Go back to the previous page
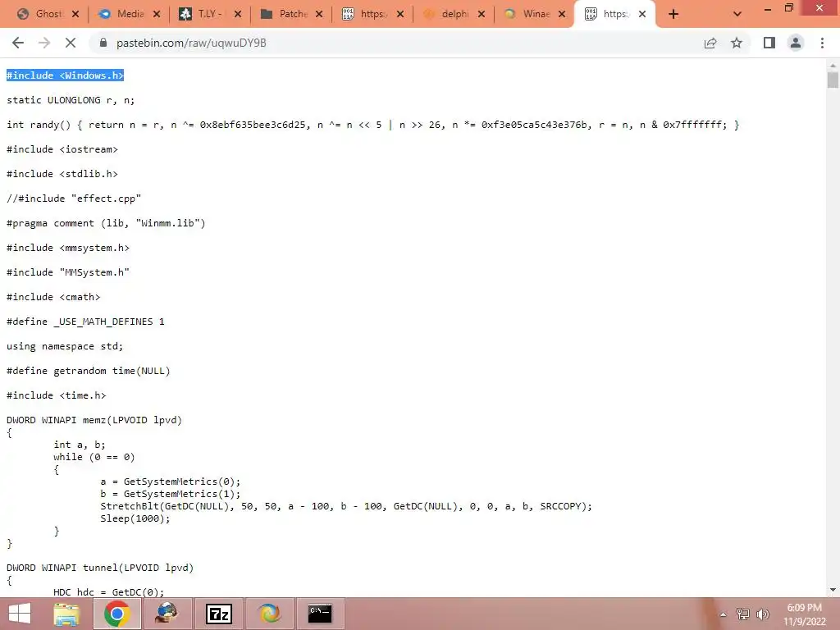 pos(18,43)
